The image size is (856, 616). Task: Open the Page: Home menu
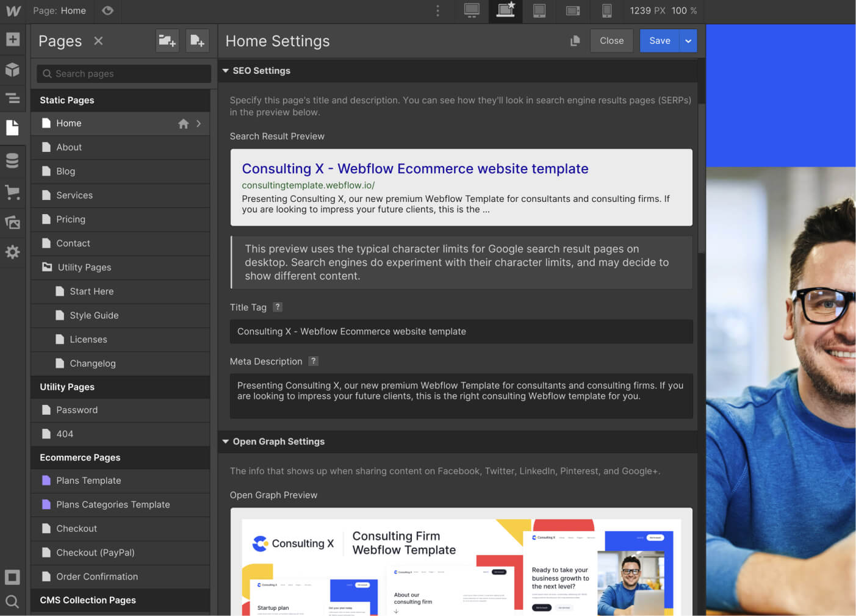click(60, 10)
